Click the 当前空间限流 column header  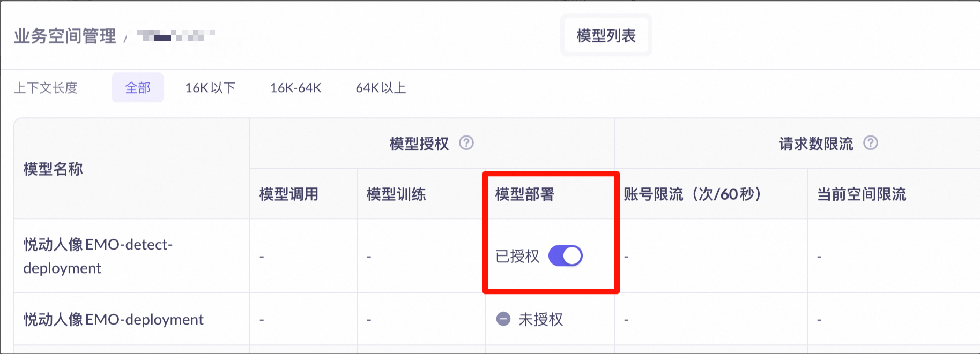tap(862, 194)
